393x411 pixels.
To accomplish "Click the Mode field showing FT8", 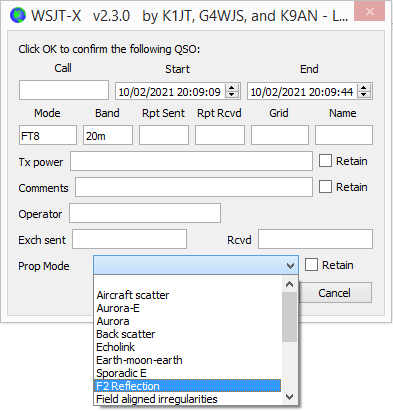I will [x=48, y=135].
